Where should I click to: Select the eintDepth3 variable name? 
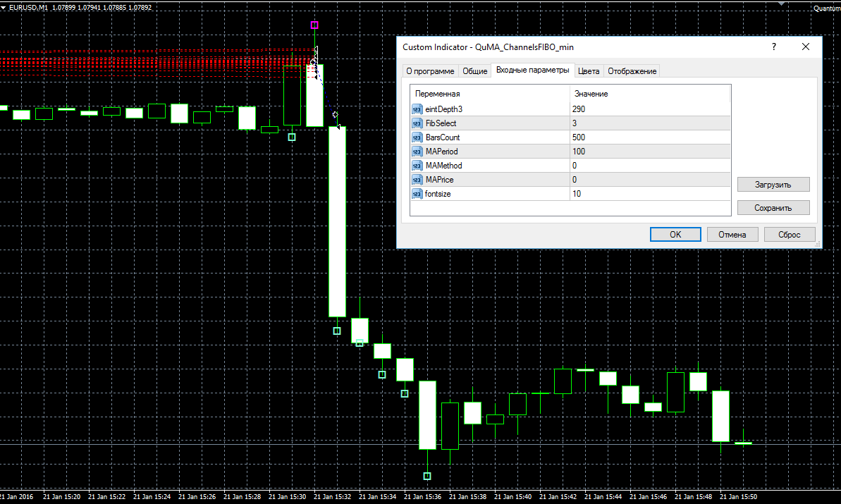click(443, 109)
